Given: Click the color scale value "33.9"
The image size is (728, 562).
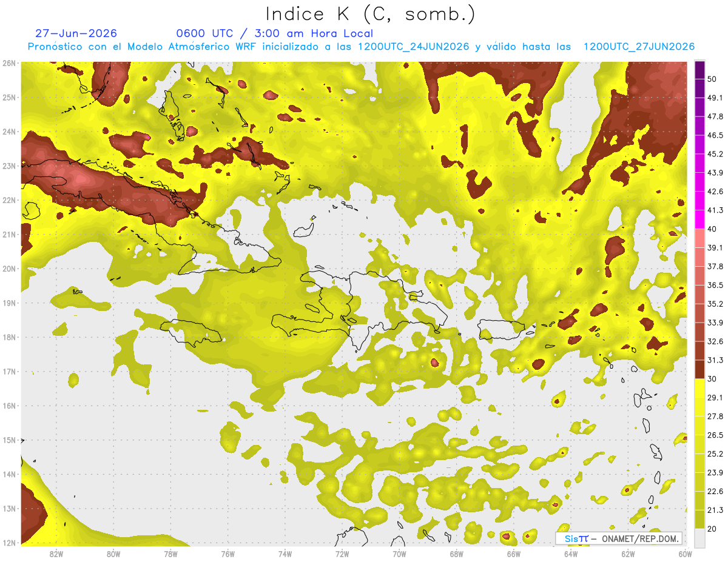Looking at the screenshot, I should pos(715,323).
